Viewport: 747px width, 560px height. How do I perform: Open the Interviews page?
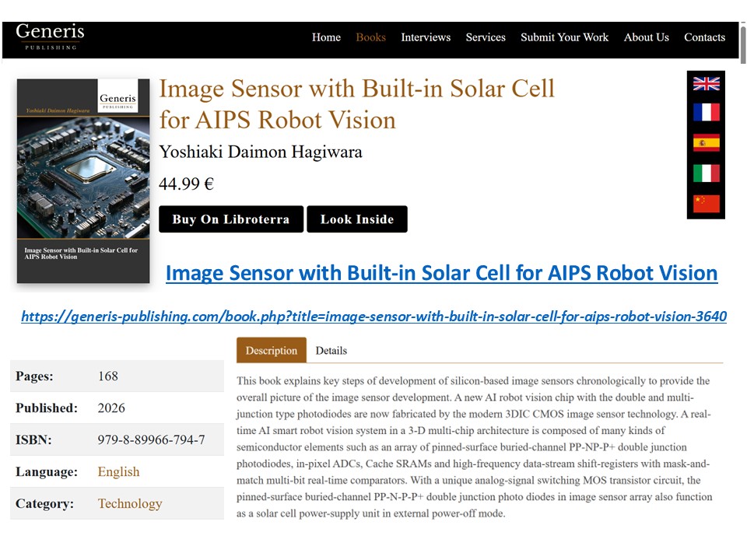(x=426, y=37)
